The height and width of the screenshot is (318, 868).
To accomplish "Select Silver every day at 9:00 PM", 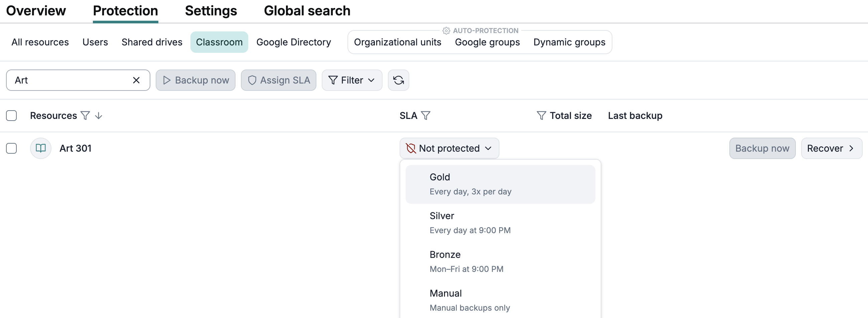I will [x=500, y=223].
